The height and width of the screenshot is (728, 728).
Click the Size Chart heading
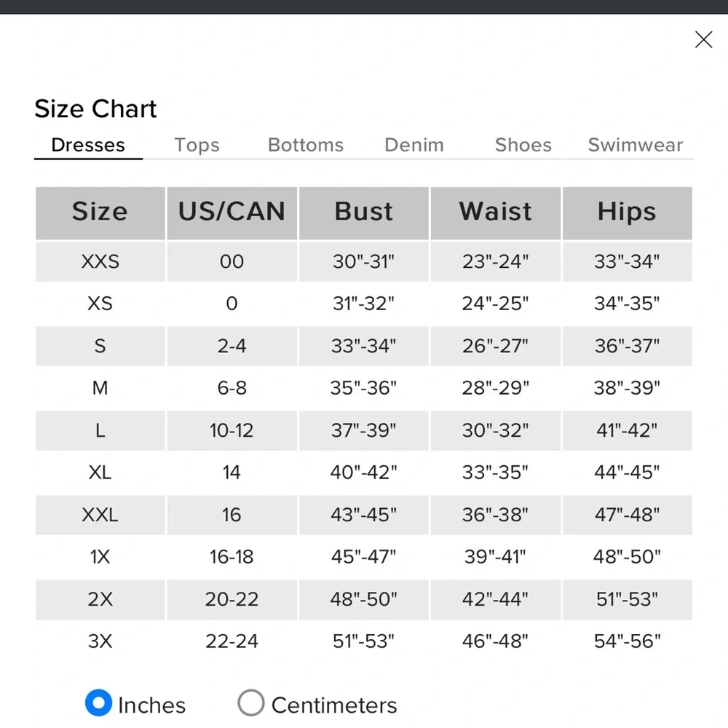pyautogui.click(x=95, y=109)
